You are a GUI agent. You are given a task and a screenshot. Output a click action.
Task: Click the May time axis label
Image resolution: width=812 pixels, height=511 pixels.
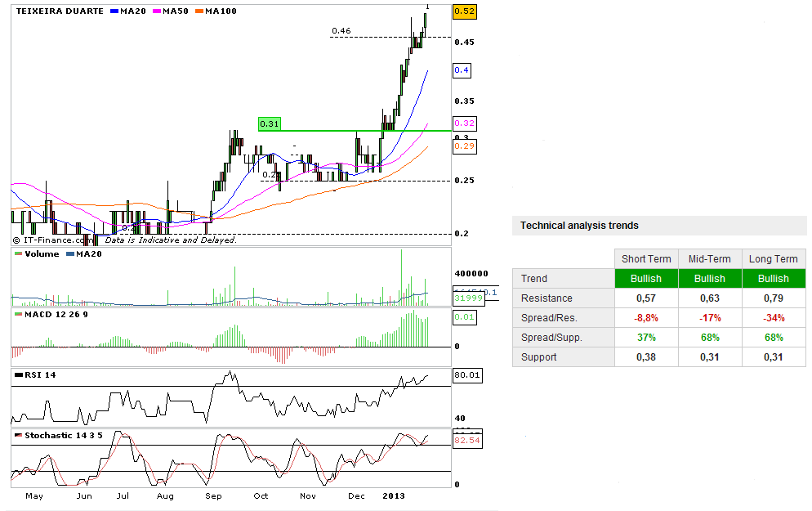34,496
